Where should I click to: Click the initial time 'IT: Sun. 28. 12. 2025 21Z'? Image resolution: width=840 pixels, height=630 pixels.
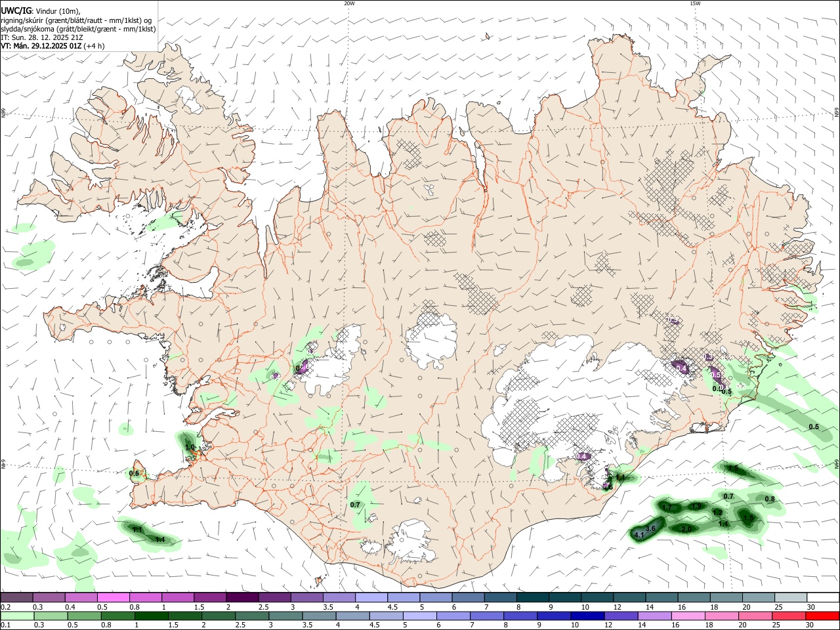tap(42, 37)
